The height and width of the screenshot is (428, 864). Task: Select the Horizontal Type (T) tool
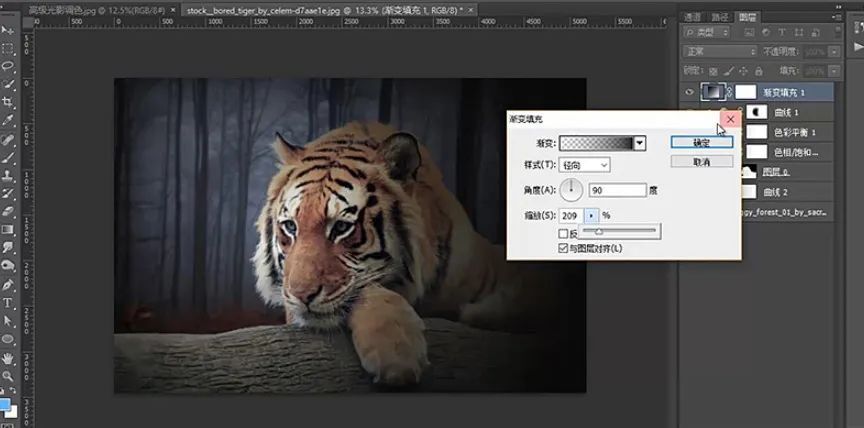(8, 303)
